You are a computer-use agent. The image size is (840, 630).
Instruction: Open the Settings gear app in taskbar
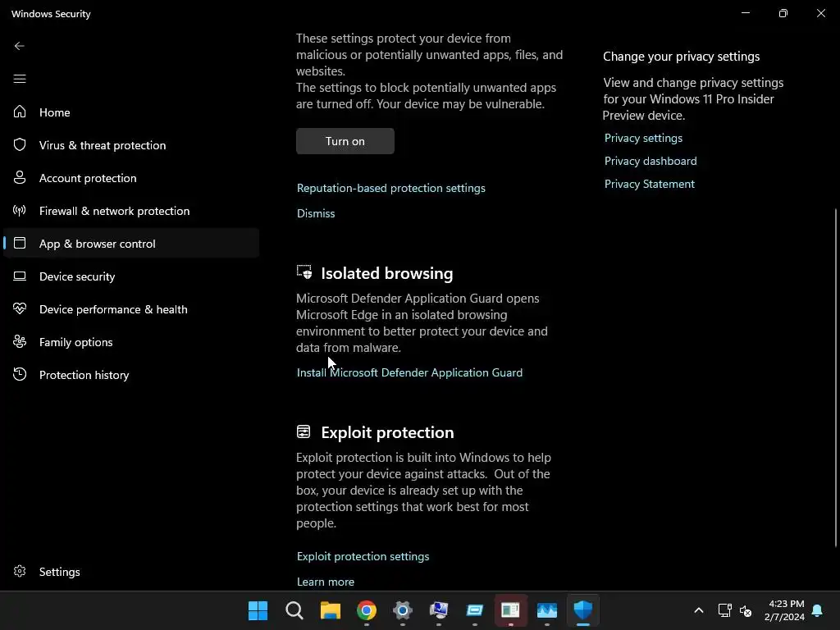pyautogui.click(x=402, y=610)
